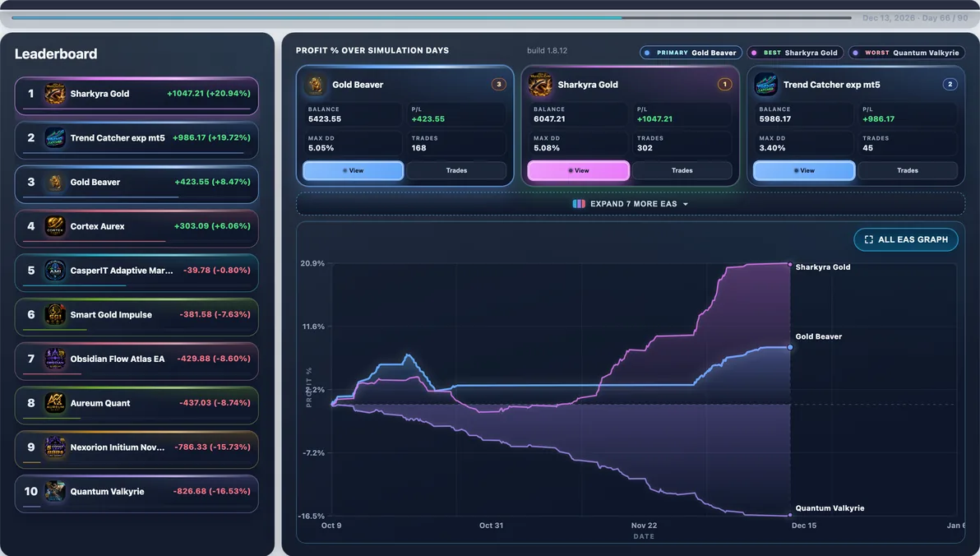This screenshot has width=980, height=556.
Task: Toggle View on the Gold Beaver card
Action: pyautogui.click(x=354, y=171)
